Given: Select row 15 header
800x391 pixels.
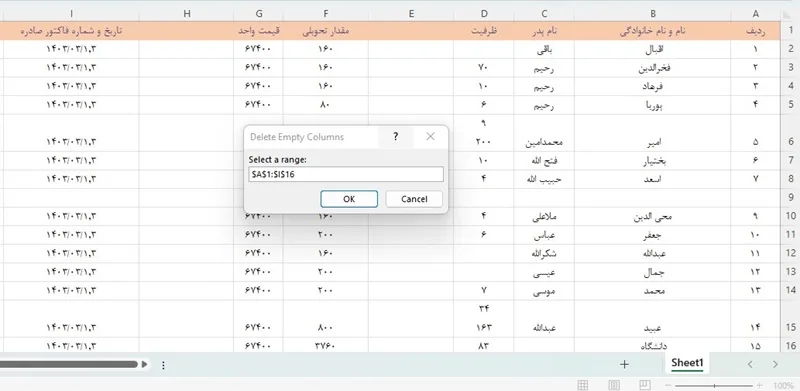Looking at the screenshot, I should (790, 319).
